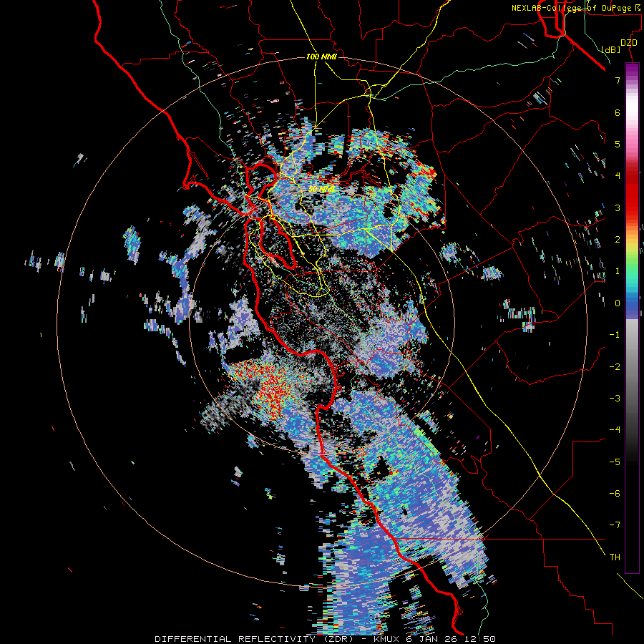The width and height of the screenshot is (644, 644).
Task: Select the -1 dB scale label
Action: pyautogui.click(x=615, y=335)
